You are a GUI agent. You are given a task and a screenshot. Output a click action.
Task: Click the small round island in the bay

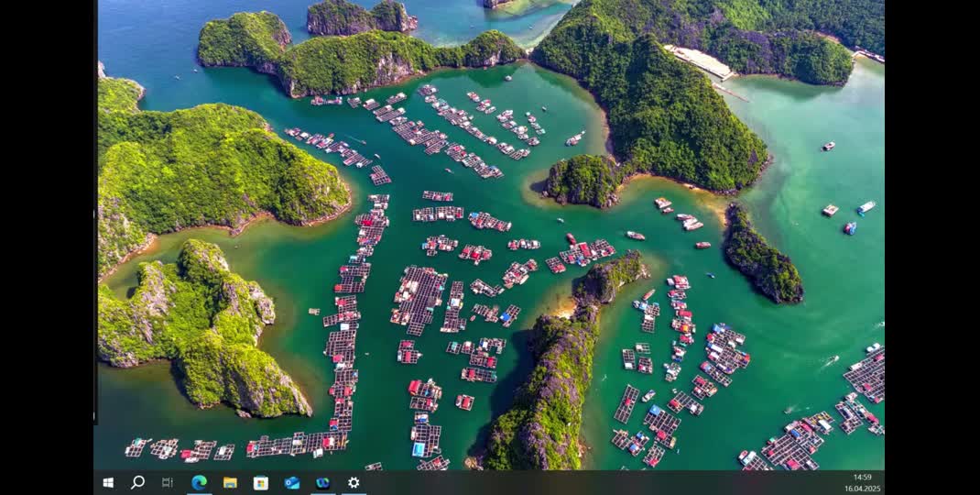(x=583, y=180)
